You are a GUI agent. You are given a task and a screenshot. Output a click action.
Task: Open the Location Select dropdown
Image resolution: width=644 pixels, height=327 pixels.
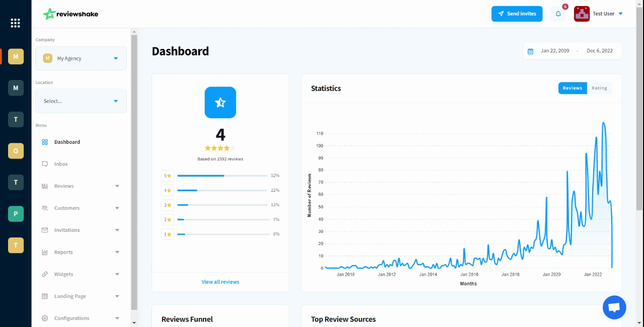click(81, 101)
